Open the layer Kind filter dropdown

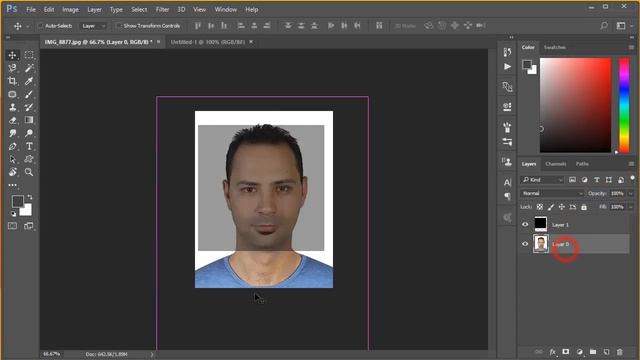pos(542,180)
